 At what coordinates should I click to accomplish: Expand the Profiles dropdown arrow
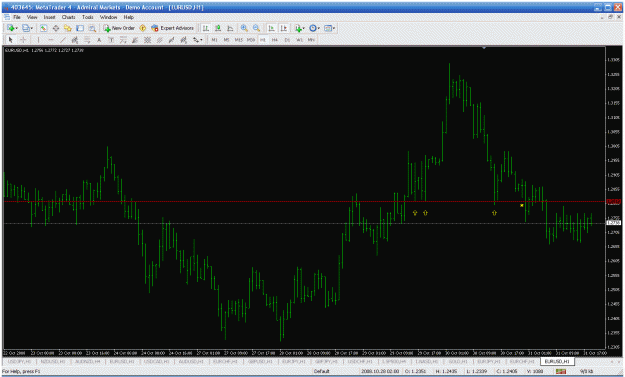pyautogui.click(x=31, y=28)
